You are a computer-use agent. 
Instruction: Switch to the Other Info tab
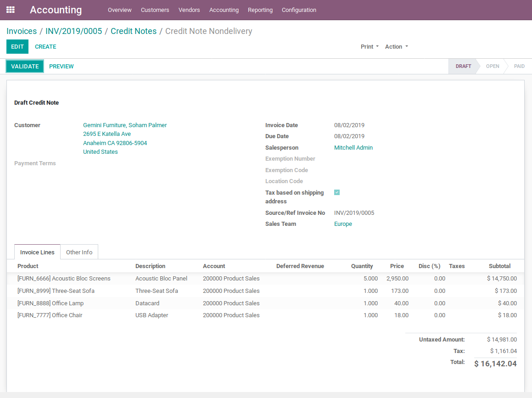(79, 252)
